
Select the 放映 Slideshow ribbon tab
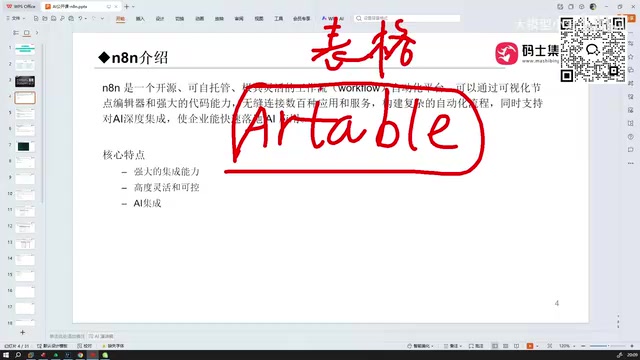point(219,19)
